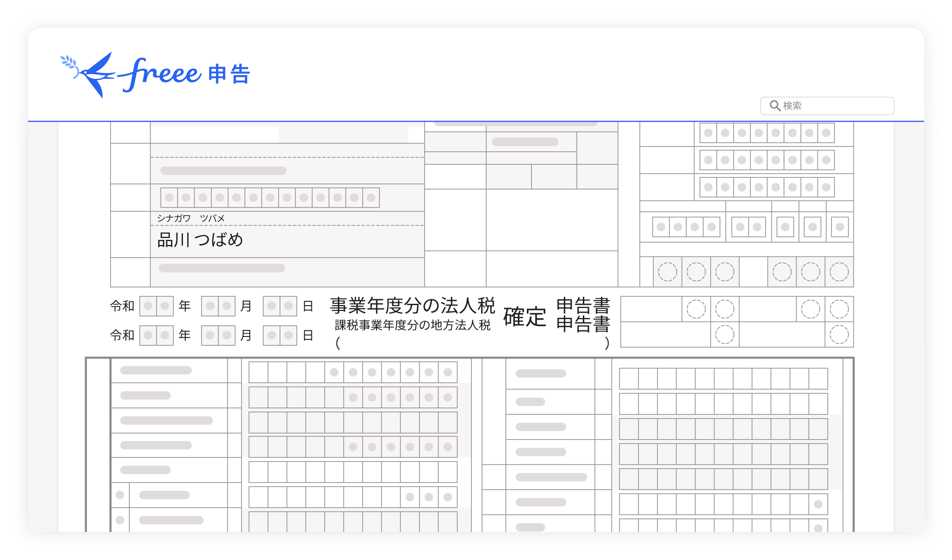The height and width of the screenshot is (560, 952).
Task: Click the シナガワ ツバメ furigana text
Action: 190,218
